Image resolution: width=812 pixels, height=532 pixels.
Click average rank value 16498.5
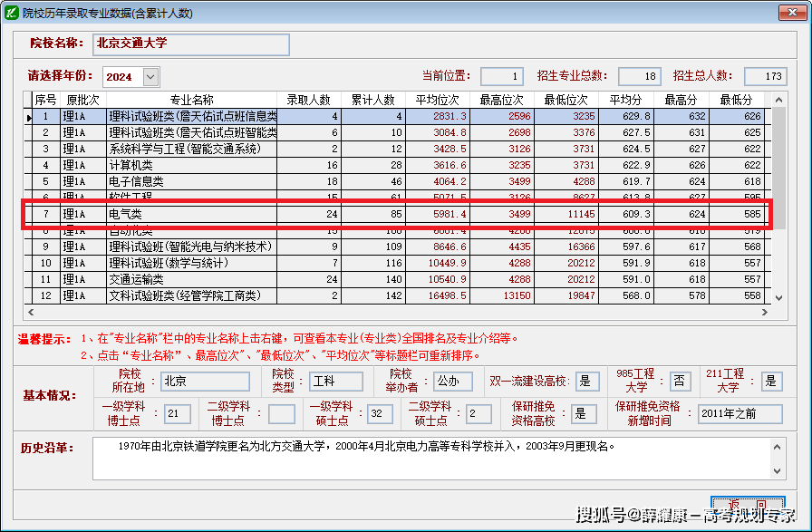437,295
